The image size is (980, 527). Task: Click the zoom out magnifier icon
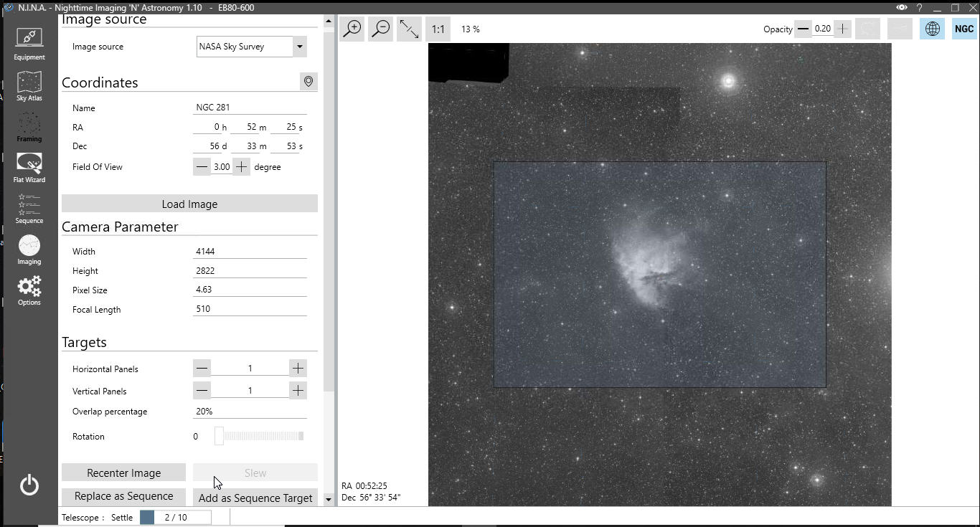point(381,29)
